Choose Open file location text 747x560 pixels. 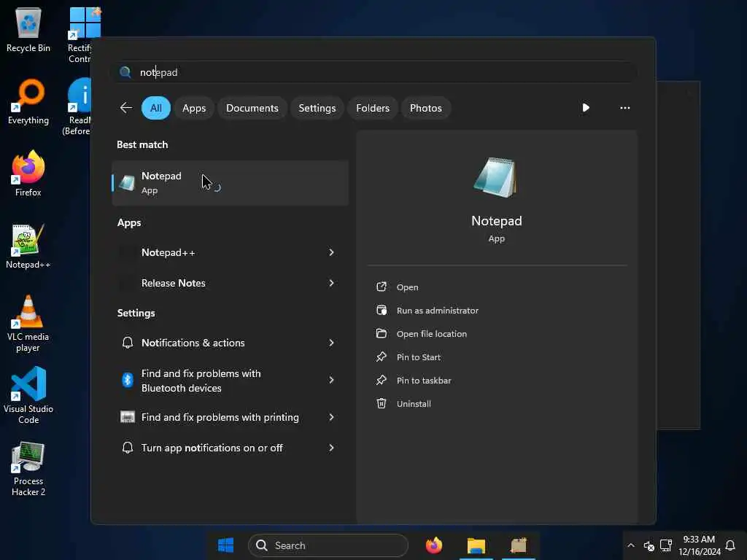432,334
